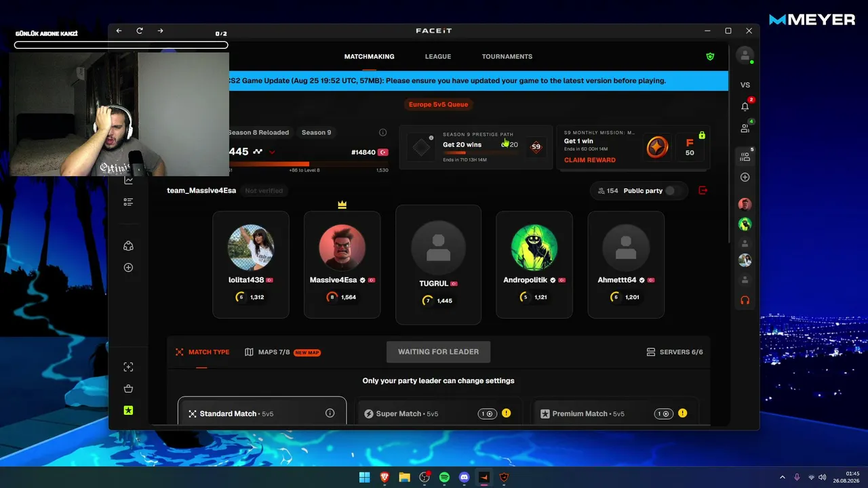Show hidden system tray icons
The width and height of the screenshot is (868, 488).
tap(782, 477)
